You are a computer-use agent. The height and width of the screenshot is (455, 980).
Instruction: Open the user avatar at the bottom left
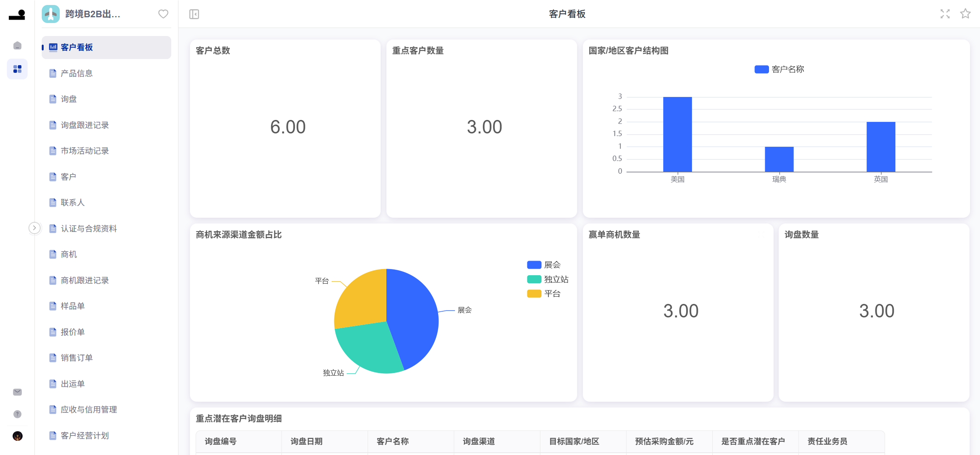tap(17, 436)
